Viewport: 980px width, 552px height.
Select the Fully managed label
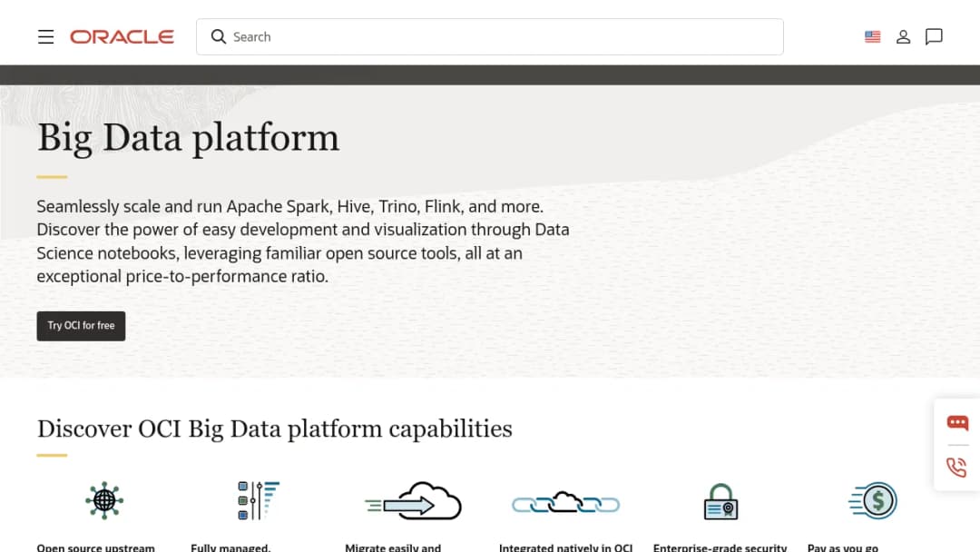[230, 547]
